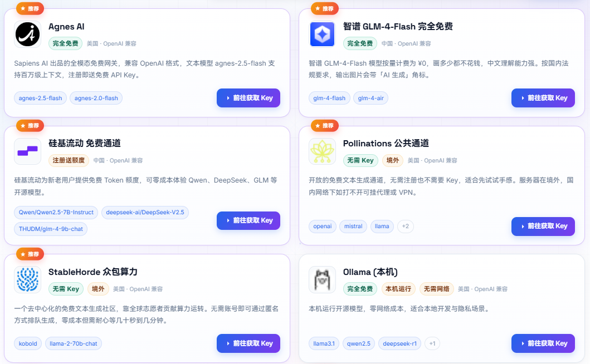Screen dimensions: 590x364
Task: Click the Ollama (本机) title
Action: coord(370,272)
